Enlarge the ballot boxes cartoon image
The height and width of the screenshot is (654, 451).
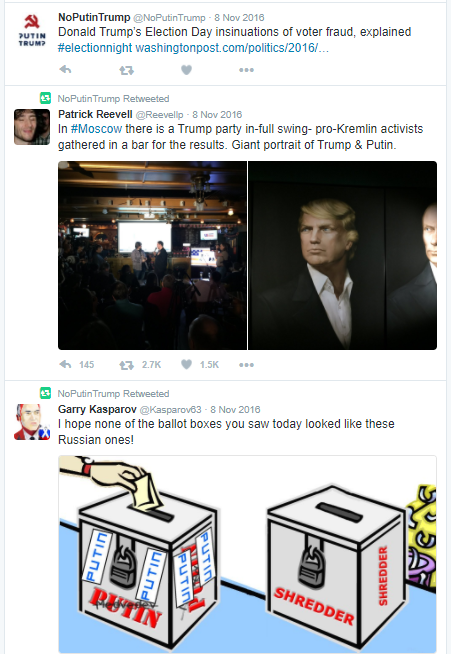pos(247,554)
